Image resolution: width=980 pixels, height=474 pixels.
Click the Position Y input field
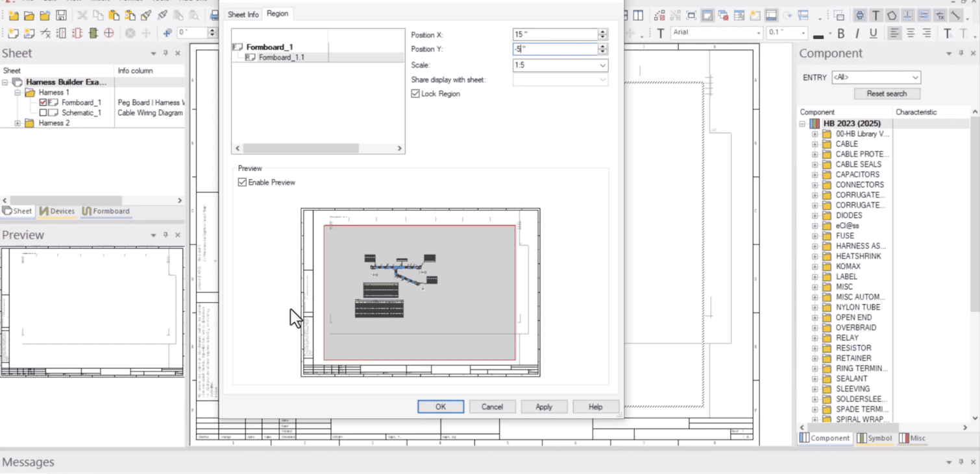pos(555,49)
